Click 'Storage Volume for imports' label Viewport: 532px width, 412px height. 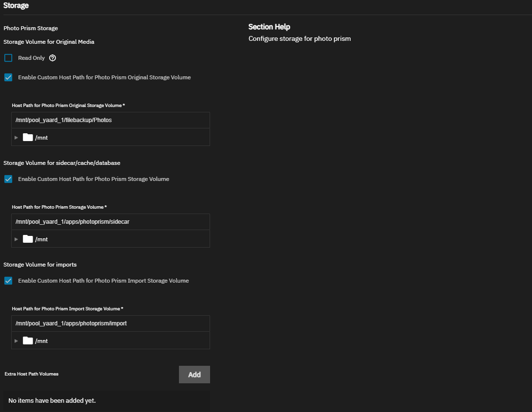(40, 265)
